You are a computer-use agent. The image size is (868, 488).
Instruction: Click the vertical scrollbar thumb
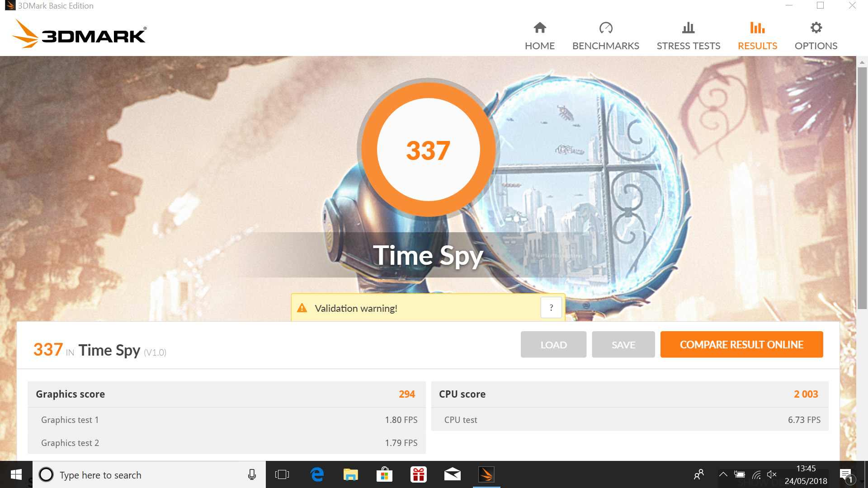[862, 188]
